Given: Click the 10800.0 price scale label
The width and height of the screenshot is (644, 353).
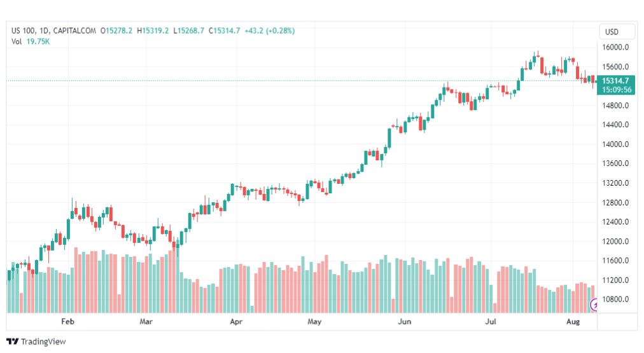Looking at the screenshot, I should click(x=615, y=299).
